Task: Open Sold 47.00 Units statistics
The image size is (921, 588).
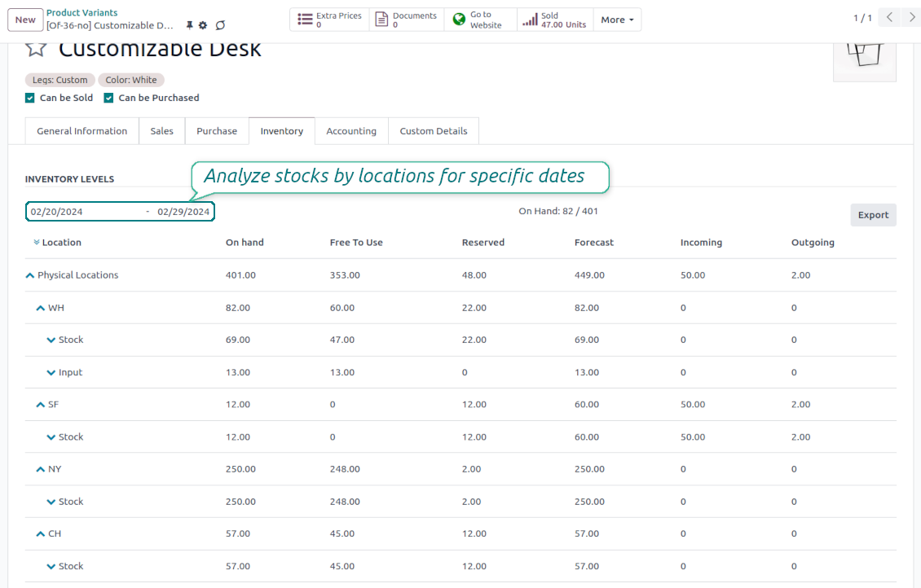Action: coord(554,20)
